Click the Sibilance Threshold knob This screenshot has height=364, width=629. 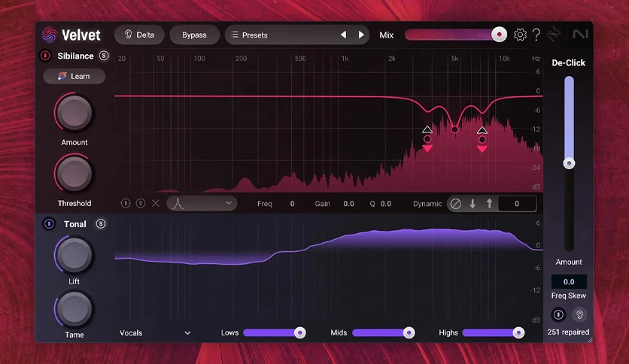pos(74,174)
